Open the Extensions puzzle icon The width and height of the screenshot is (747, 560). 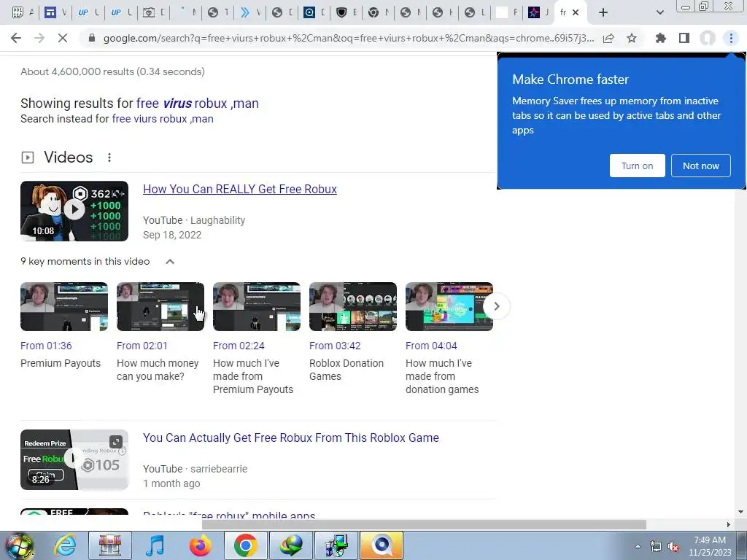pos(660,38)
